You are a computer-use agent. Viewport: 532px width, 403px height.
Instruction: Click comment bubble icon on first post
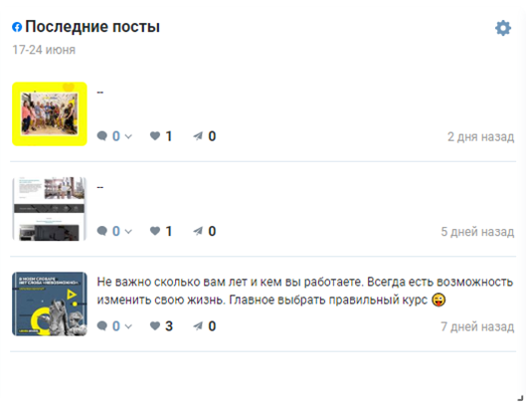click(101, 136)
